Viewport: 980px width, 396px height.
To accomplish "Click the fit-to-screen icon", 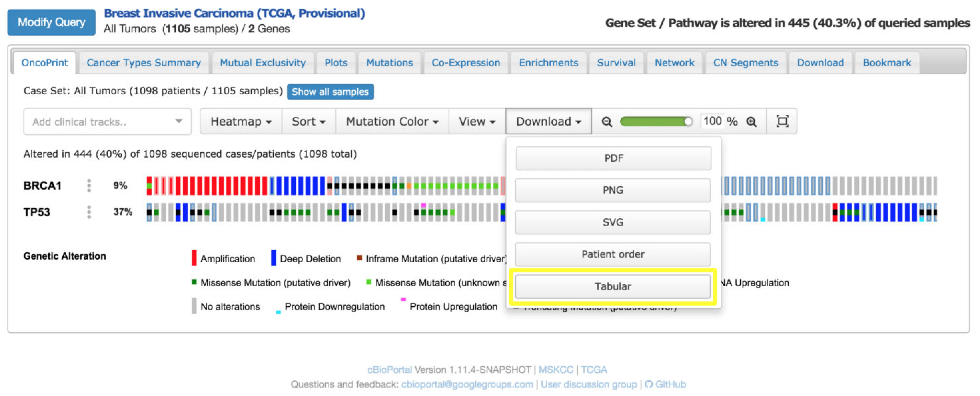I will (x=782, y=121).
